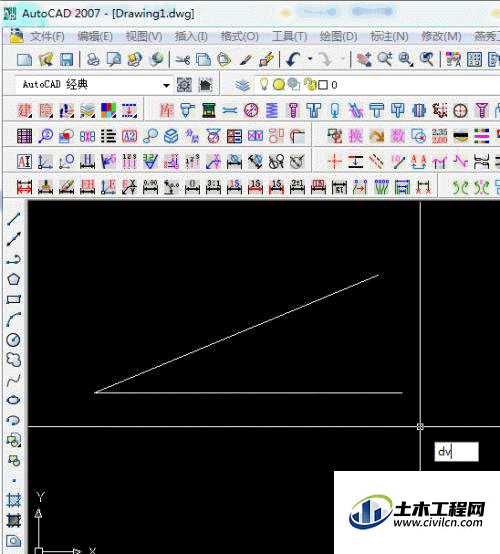The width and height of the screenshot is (500, 554).
Task: Select the Insert block tool
Action: (x=13, y=440)
